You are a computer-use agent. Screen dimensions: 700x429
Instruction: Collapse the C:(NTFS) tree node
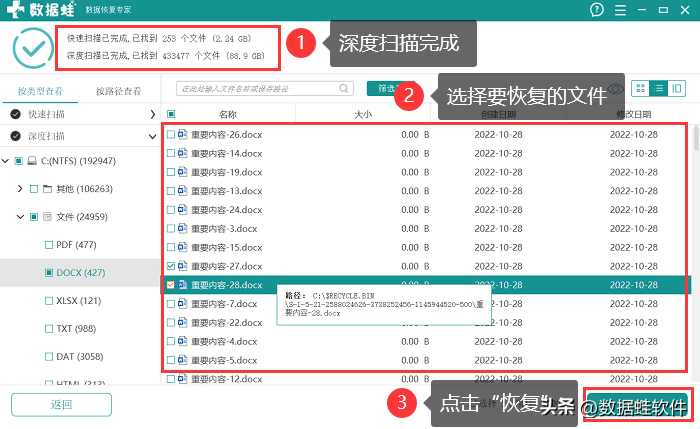pos(5,161)
